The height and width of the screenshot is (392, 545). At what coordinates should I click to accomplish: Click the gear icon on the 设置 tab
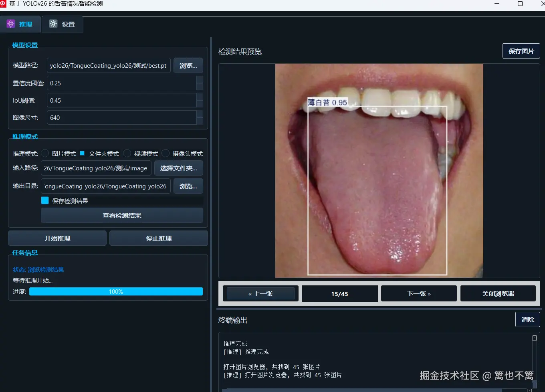coord(53,24)
